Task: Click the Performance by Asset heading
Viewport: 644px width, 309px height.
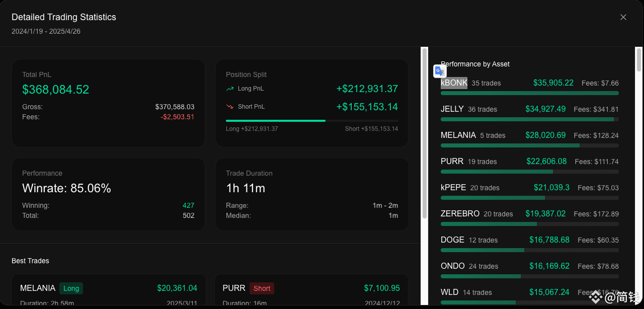Action: (475, 64)
